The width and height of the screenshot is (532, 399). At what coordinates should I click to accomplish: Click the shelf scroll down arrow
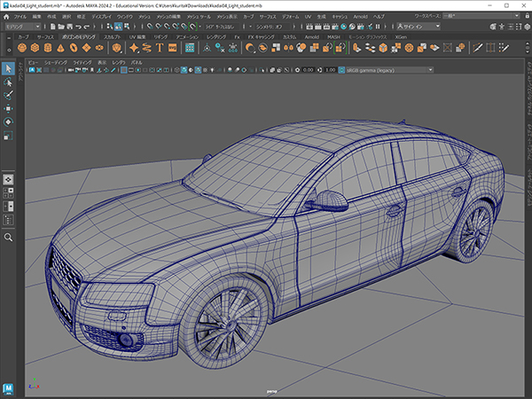click(528, 51)
